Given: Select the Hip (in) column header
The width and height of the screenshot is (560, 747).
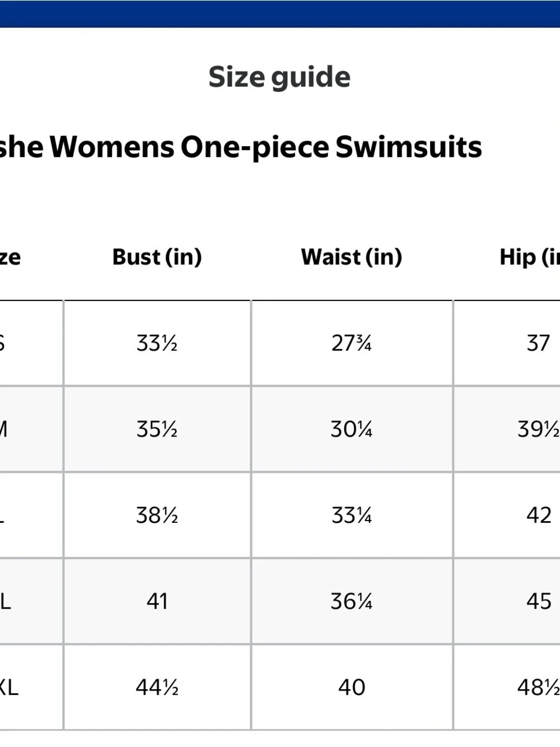Looking at the screenshot, I should (x=530, y=257).
